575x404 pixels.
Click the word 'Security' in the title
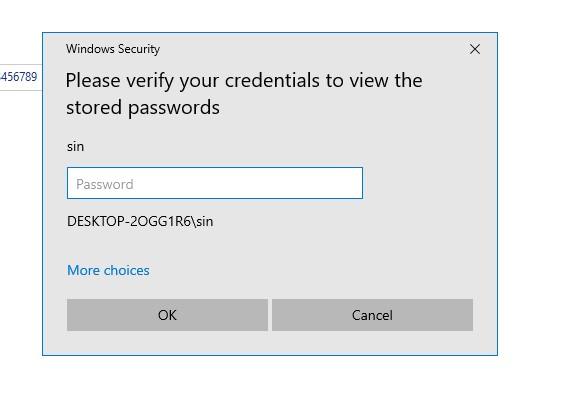tap(139, 49)
